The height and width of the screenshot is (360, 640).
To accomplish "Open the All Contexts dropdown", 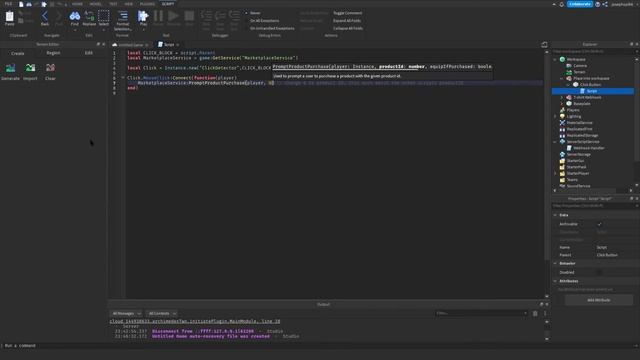I will 162,313.
